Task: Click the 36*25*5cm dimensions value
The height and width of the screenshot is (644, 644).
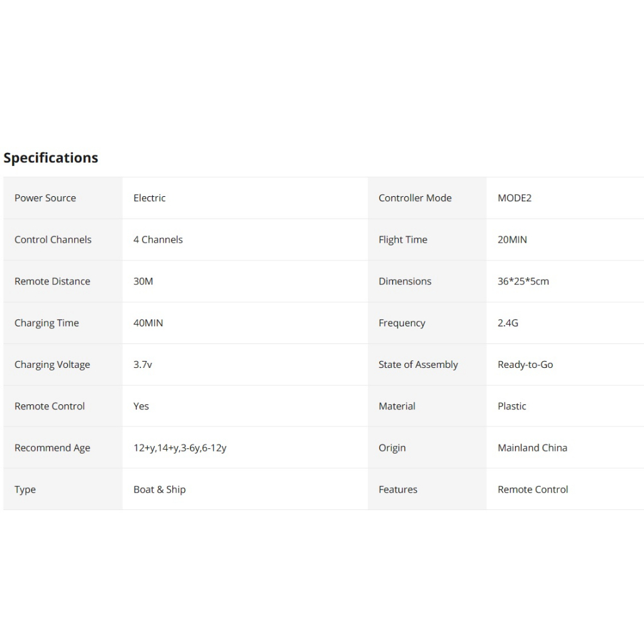Action: point(523,281)
